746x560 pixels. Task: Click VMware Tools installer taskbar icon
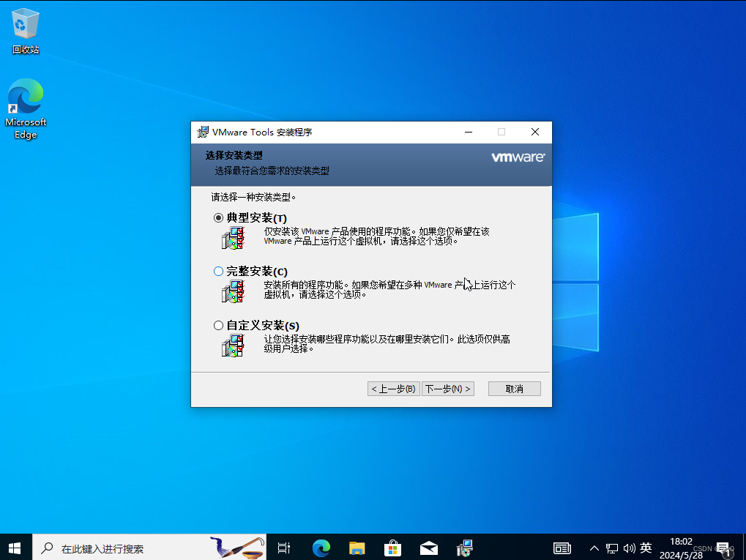click(464, 548)
